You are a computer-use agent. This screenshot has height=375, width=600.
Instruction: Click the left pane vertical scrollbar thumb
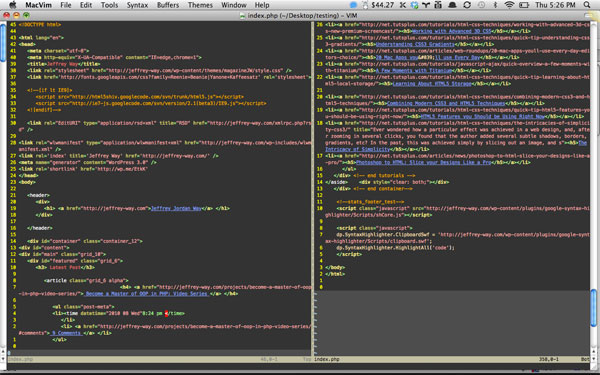click(x=3, y=42)
